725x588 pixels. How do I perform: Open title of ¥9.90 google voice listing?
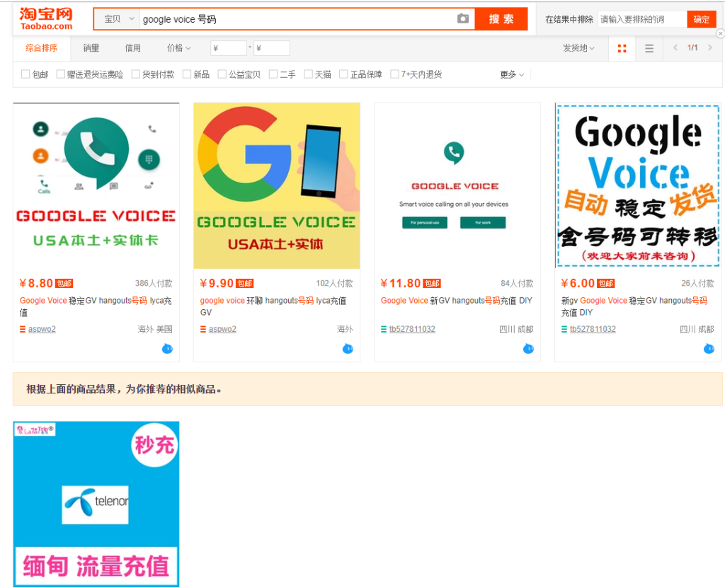273,306
